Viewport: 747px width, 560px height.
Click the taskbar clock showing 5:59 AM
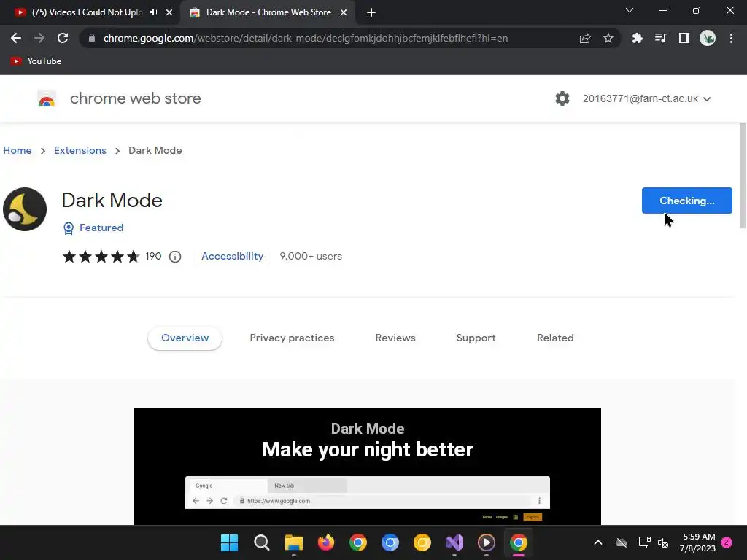(697, 542)
